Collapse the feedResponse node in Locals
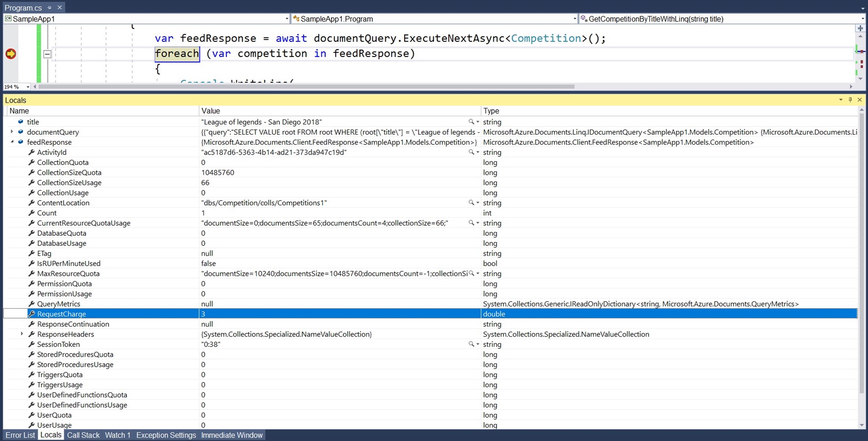 [11, 142]
